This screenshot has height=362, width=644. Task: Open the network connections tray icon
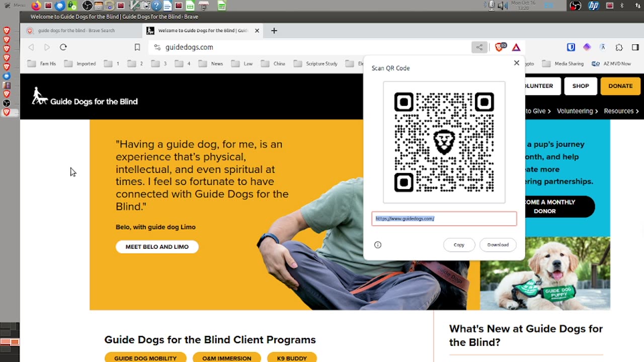637,6
